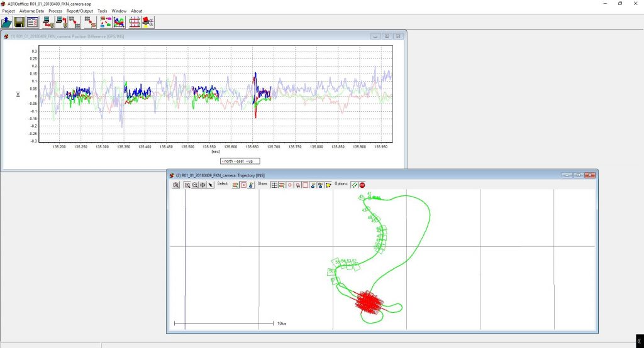644x348 pixels.
Task: Toggle red footprint rectangle display
Action: 305,185
